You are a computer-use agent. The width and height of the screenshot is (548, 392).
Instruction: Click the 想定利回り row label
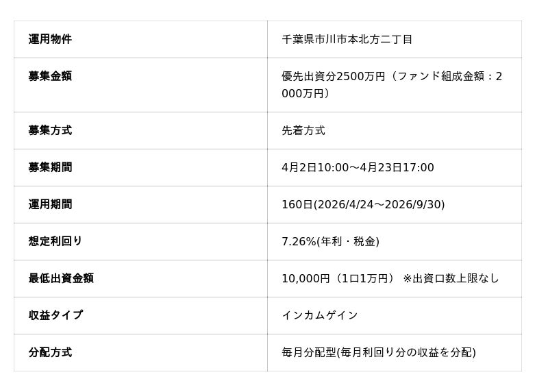pos(55,241)
